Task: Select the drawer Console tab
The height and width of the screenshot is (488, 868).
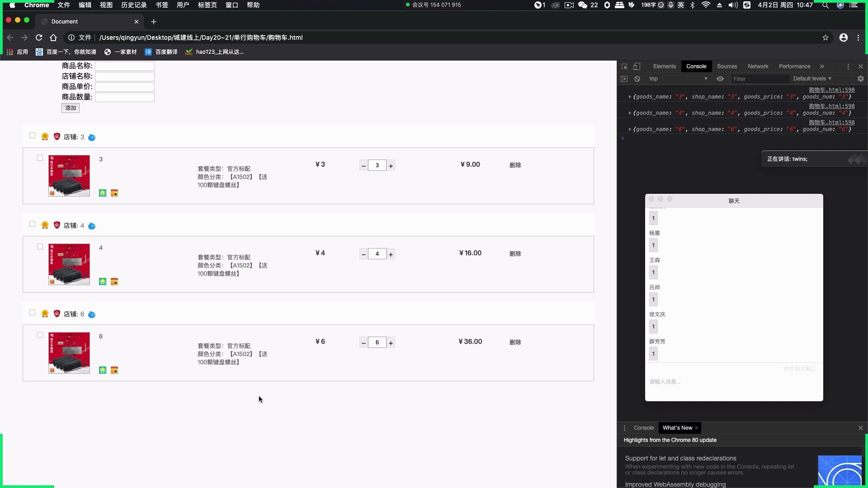Action: (x=644, y=428)
